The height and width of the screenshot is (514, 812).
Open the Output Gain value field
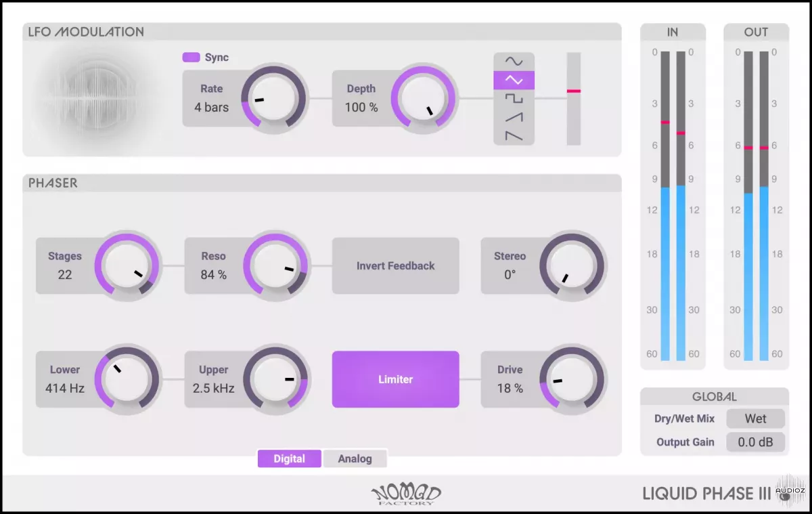(x=755, y=442)
